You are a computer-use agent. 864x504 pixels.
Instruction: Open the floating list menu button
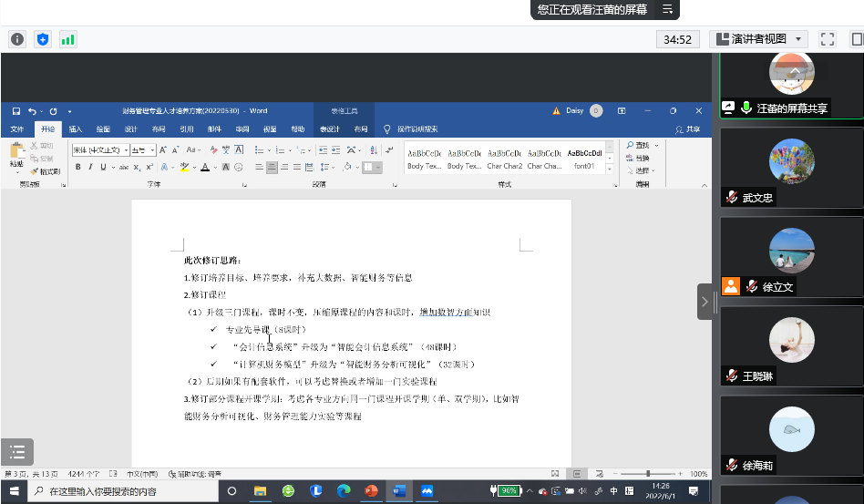[16, 452]
